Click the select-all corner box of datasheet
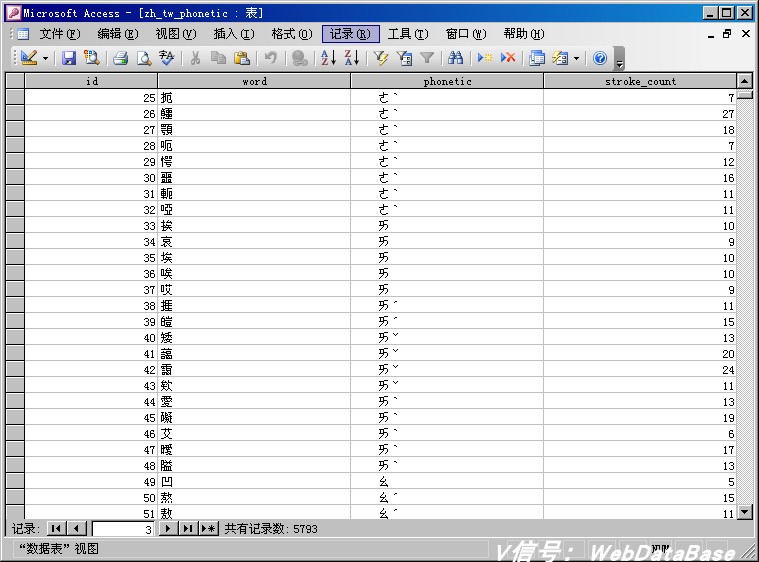 coord(15,81)
